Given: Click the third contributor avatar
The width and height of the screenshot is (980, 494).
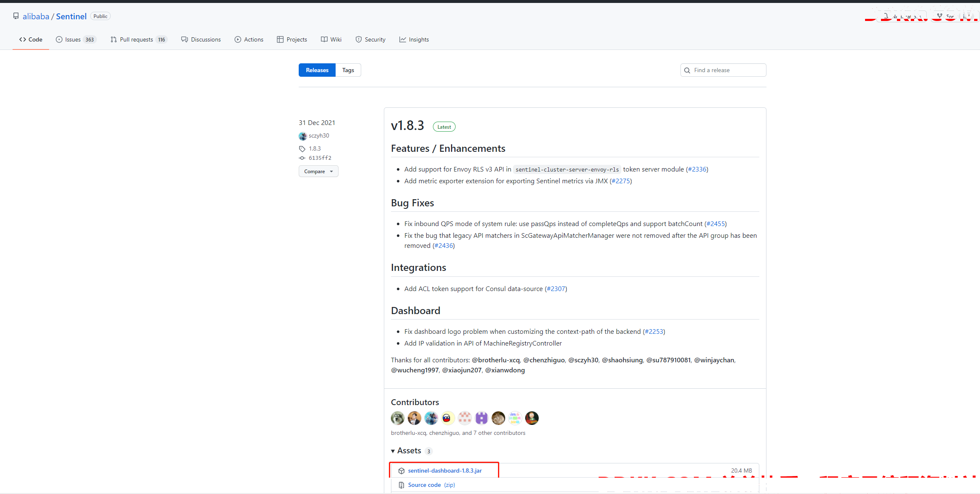Looking at the screenshot, I should [x=431, y=418].
